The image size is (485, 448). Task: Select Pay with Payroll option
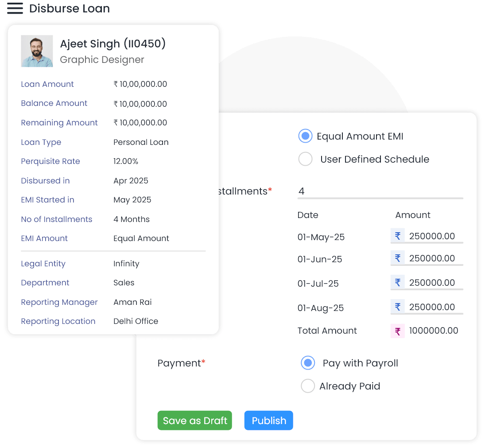click(x=307, y=363)
